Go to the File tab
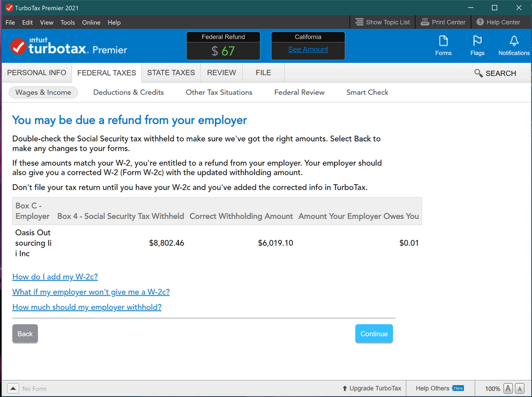This screenshot has height=397, width=532. [x=263, y=72]
